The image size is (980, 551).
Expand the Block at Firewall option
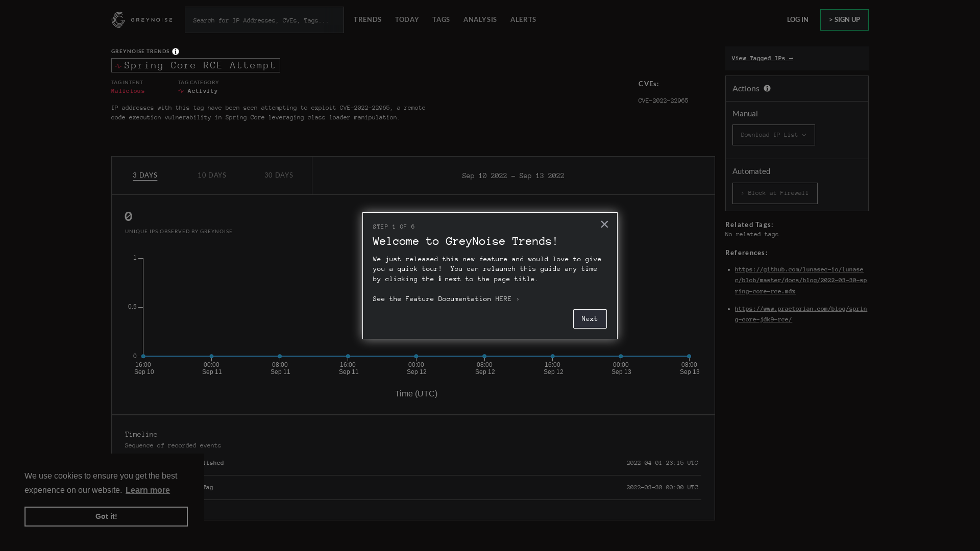pyautogui.click(x=775, y=193)
